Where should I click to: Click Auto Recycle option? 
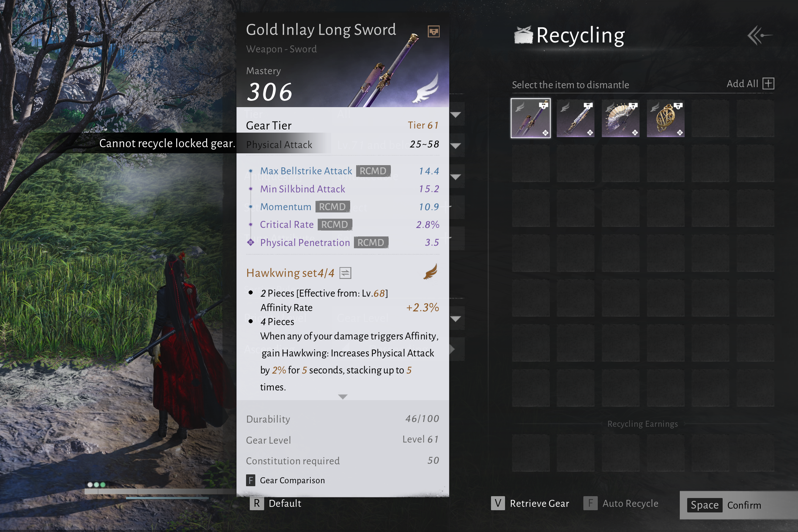(621, 503)
